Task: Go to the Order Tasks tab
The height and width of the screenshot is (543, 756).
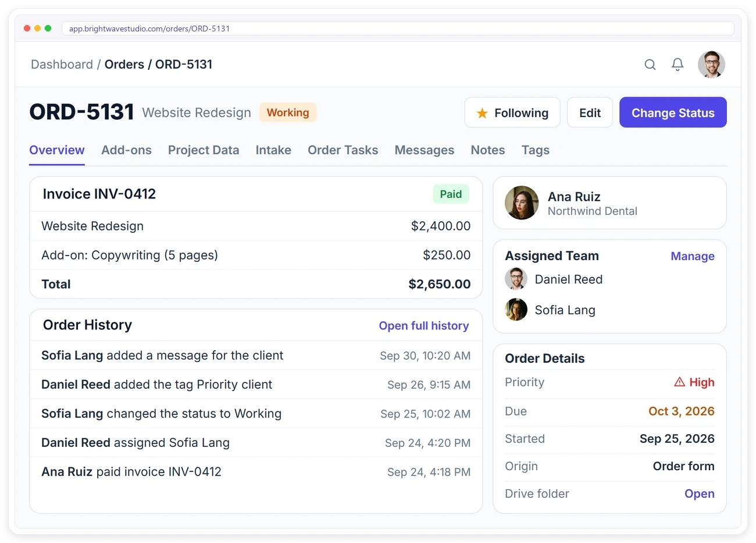Action: tap(343, 150)
